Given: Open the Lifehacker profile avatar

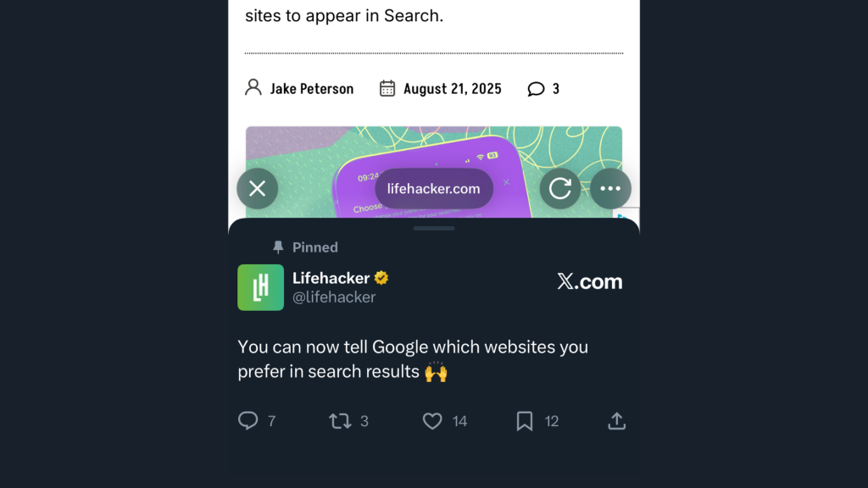Looking at the screenshot, I should coord(260,287).
